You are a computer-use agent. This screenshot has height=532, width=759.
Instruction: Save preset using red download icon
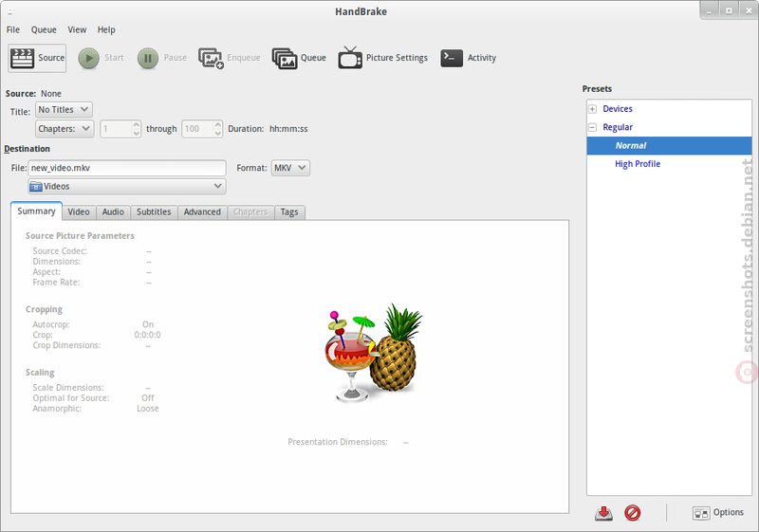[x=603, y=513]
